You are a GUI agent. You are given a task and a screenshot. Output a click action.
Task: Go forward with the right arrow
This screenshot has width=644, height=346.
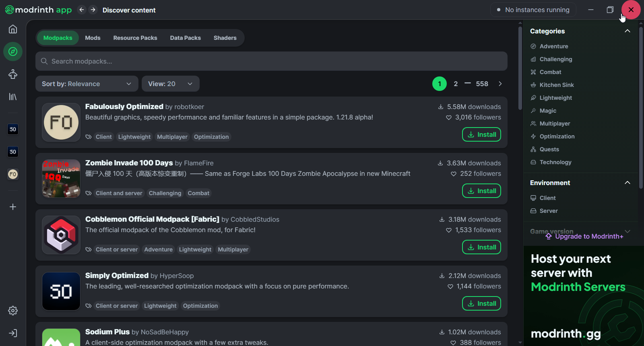click(93, 10)
